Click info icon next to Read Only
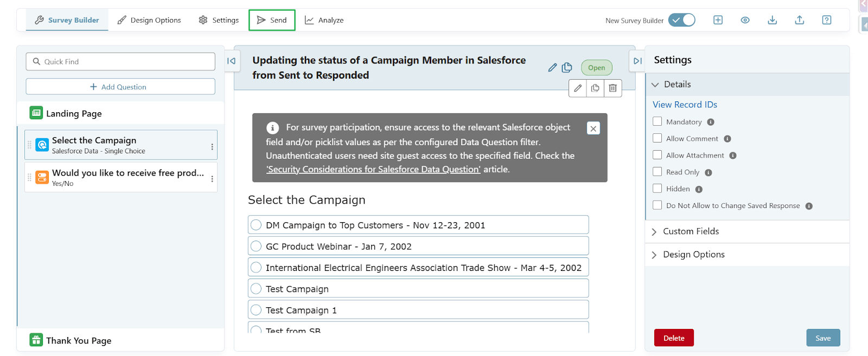The width and height of the screenshot is (868, 356). pos(709,172)
